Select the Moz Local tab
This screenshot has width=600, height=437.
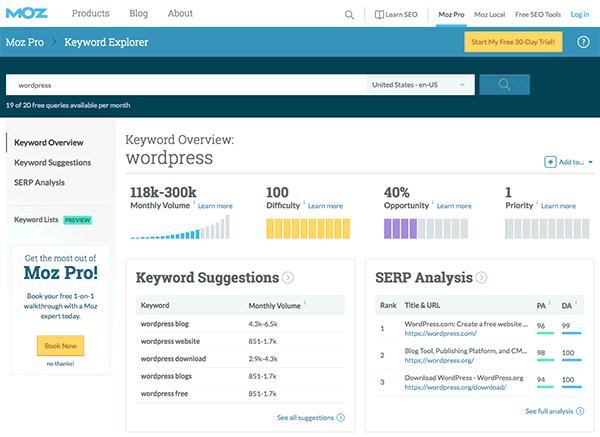489,15
